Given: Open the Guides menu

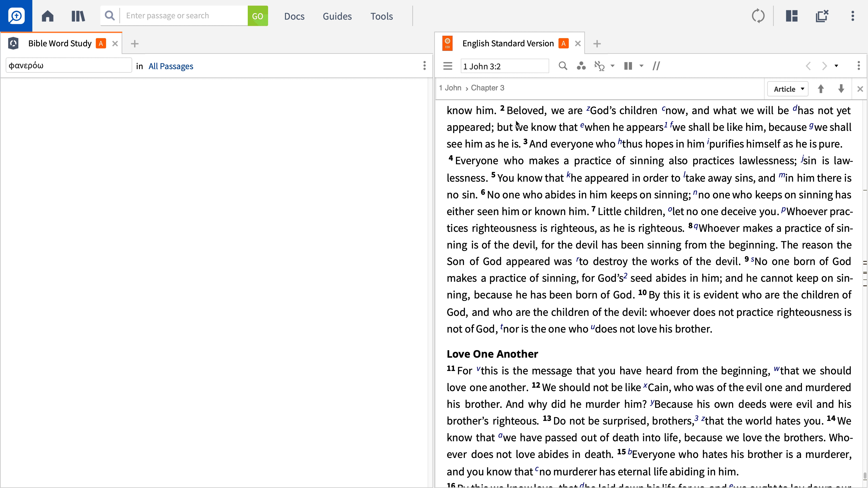Looking at the screenshot, I should point(337,16).
